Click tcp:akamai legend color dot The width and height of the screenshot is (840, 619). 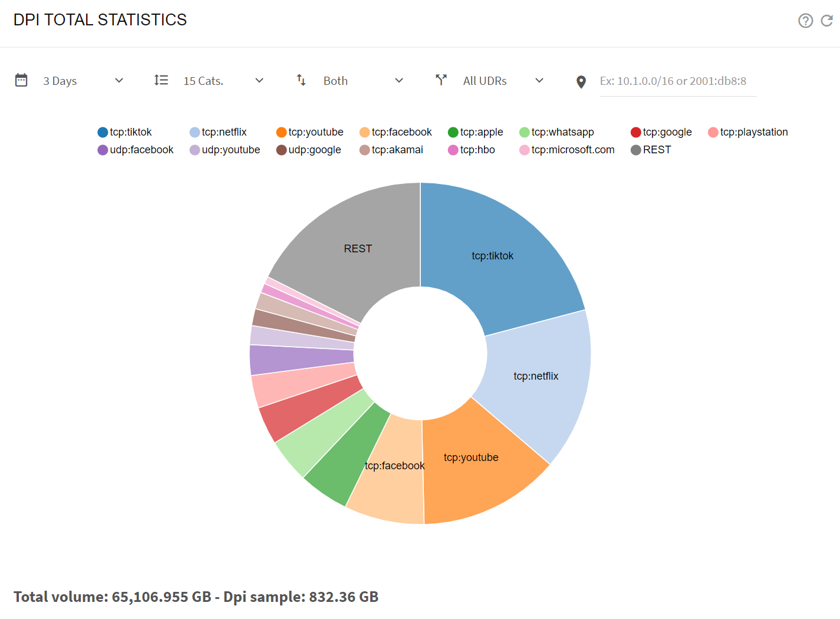364,150
